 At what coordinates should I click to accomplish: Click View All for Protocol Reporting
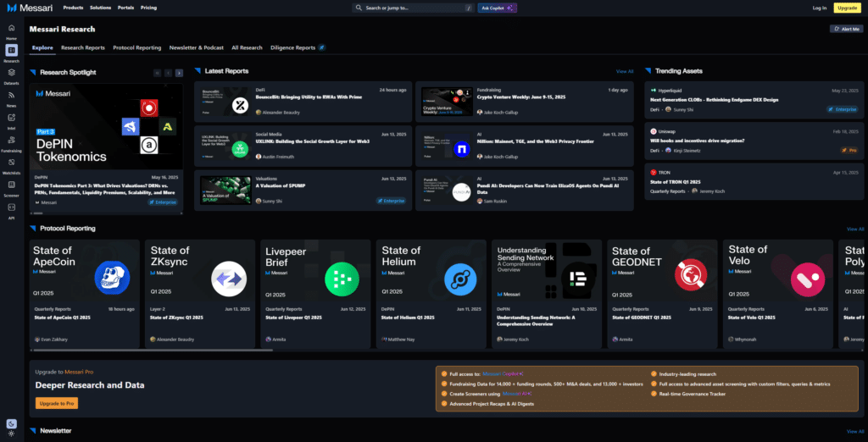[x=854, y=229]
